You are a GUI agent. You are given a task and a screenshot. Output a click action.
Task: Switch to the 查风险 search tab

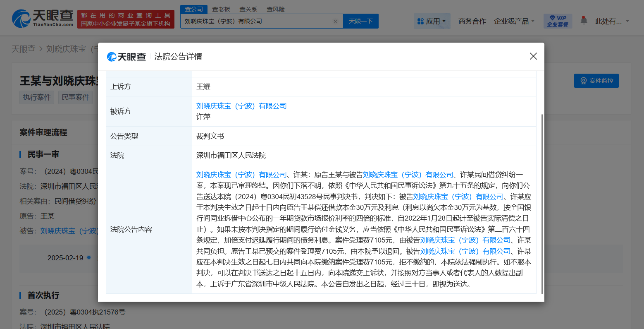tap(276, 9)
